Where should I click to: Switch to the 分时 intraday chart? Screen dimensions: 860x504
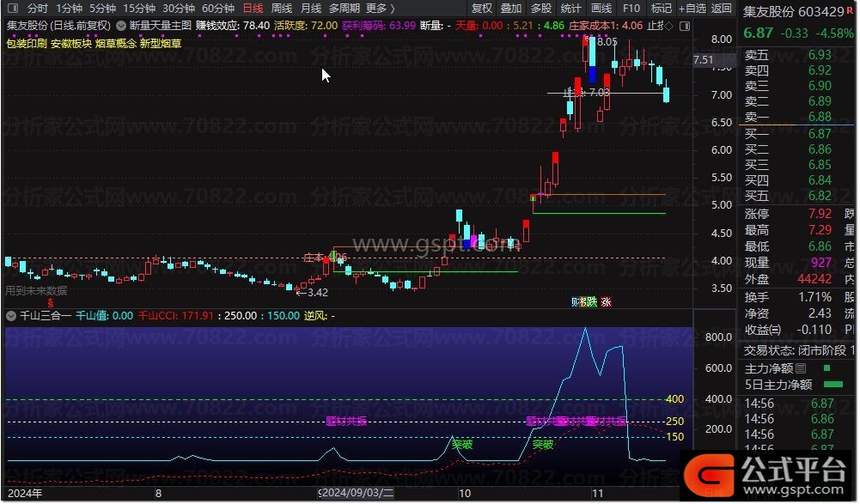point(37,9)
